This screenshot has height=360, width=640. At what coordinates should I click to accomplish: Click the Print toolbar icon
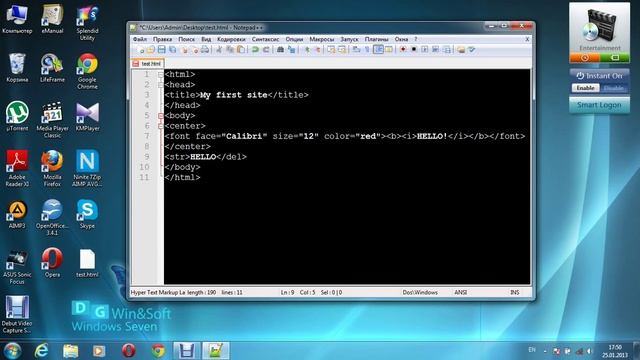point(205,50)
